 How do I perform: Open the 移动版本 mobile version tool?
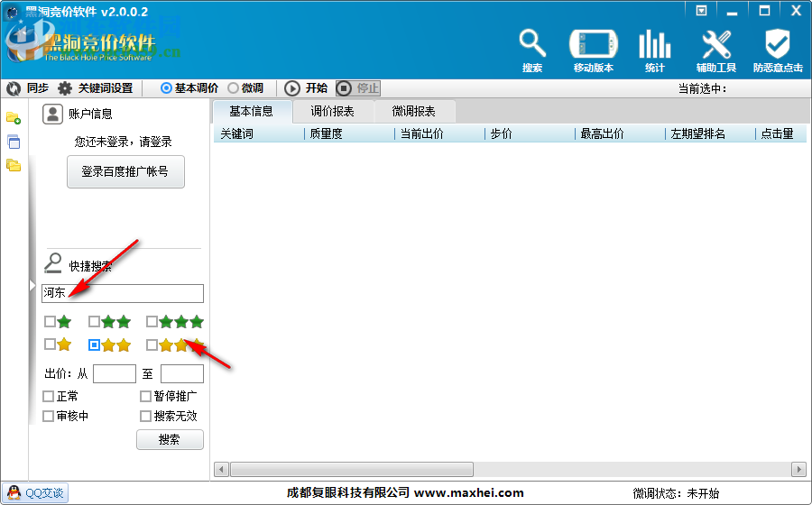[594, 50]
